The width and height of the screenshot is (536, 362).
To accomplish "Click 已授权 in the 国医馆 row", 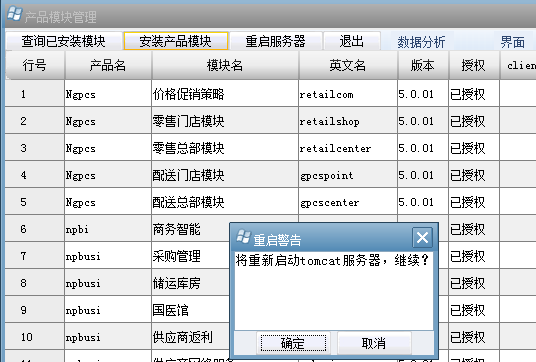I will tap(474, 310).
